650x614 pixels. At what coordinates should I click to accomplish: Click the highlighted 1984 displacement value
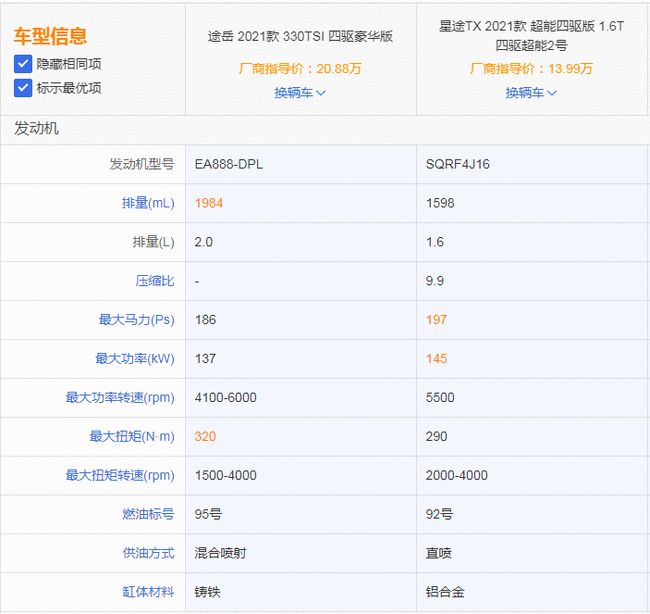point(209,203)
